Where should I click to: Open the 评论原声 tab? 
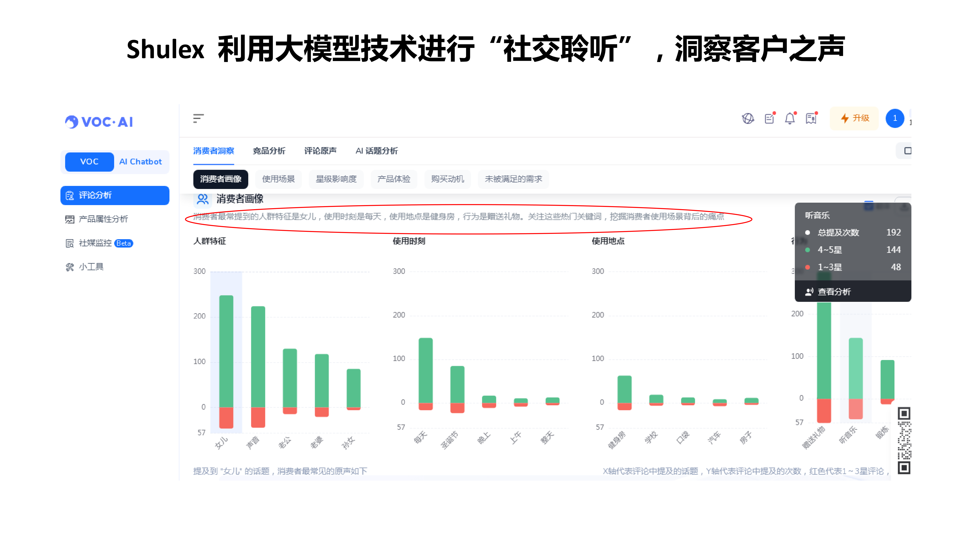pyautogui.click(x=320, y=151)
